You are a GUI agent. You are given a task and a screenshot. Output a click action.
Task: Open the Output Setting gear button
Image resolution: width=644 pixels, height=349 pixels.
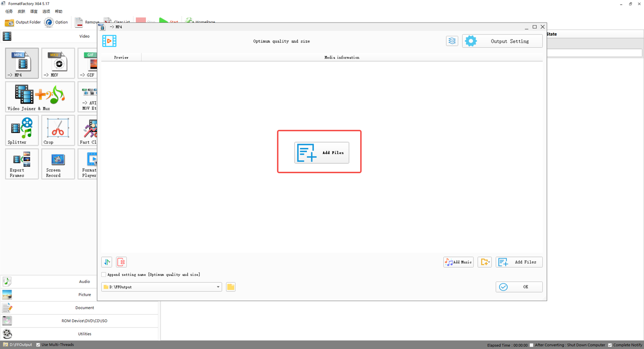point(503,41)
